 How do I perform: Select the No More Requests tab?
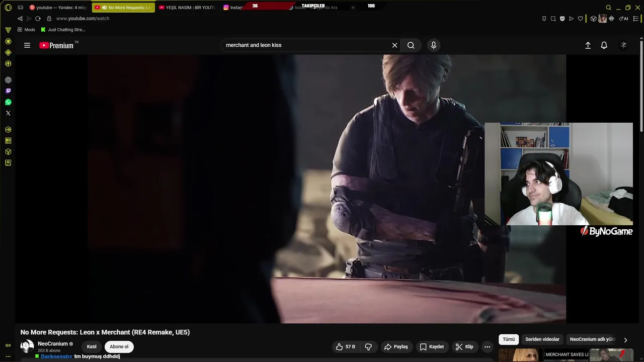123,8
